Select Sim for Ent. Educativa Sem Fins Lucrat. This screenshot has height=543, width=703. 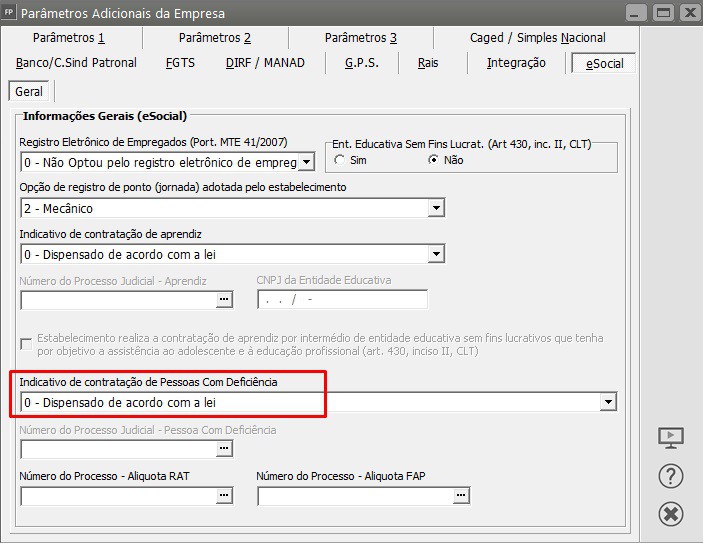pyautogui.click(x=339, y=160)
